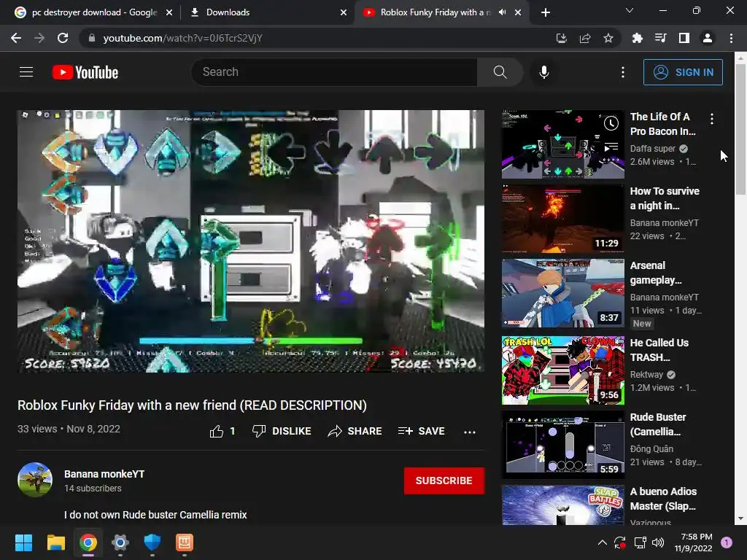Open the YouTube guide hamburger menu
747x560 pixels.
click(x=26, y=72)
